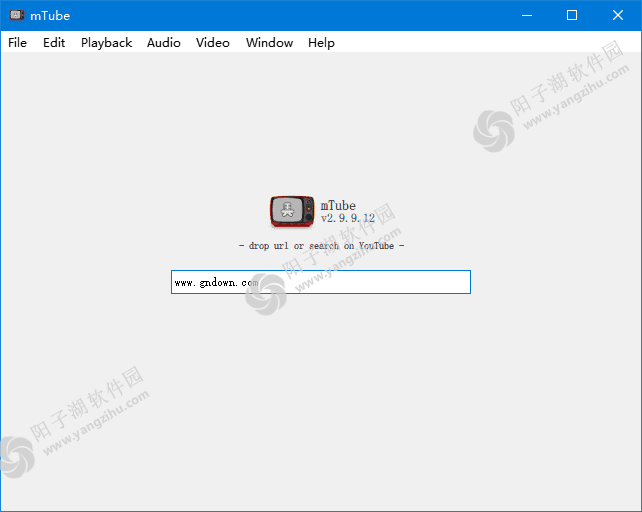This screenshot has width=642, height=512.
Task: Click the mTube name beside the logo
Action: (338, 206)
